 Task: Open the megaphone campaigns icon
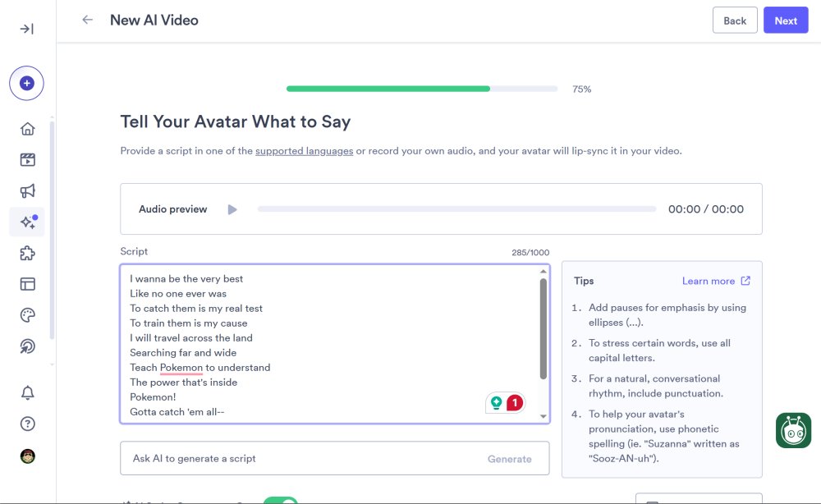[x=27, y=191]
